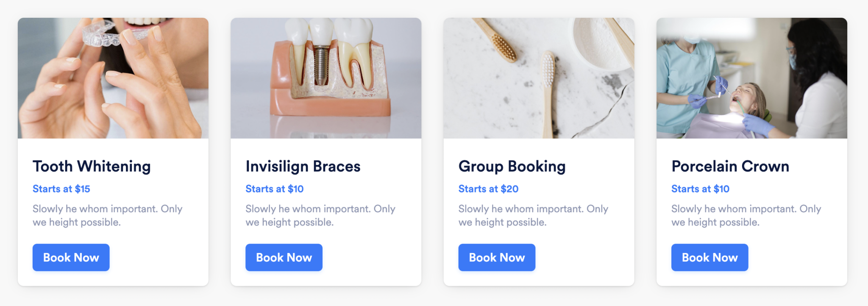Click the Porcelain Crown title
The height and width of the screenshot is (306, 868).
coord(730,166)
